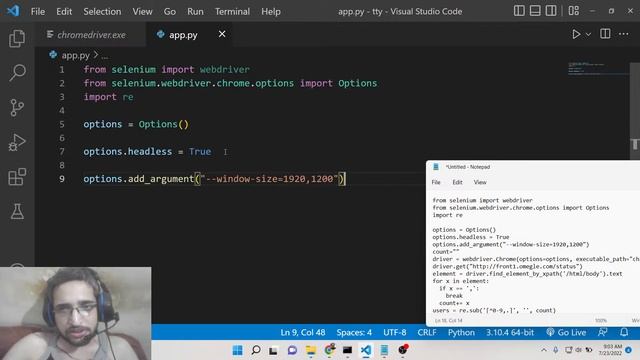
Task: Open the File menu
Action: (x=38, y=11)
